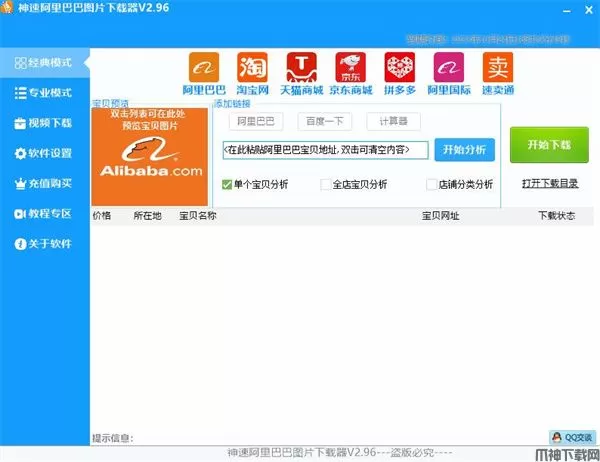
Task: Click the product URL input field
Action: click(325, 150)
